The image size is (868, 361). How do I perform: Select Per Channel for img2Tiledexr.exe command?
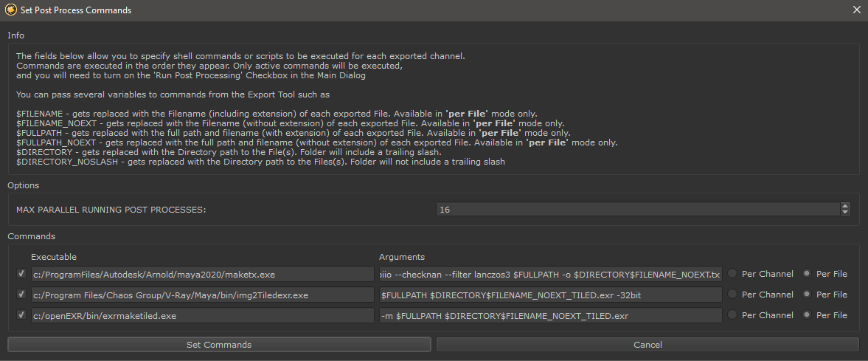733,295
